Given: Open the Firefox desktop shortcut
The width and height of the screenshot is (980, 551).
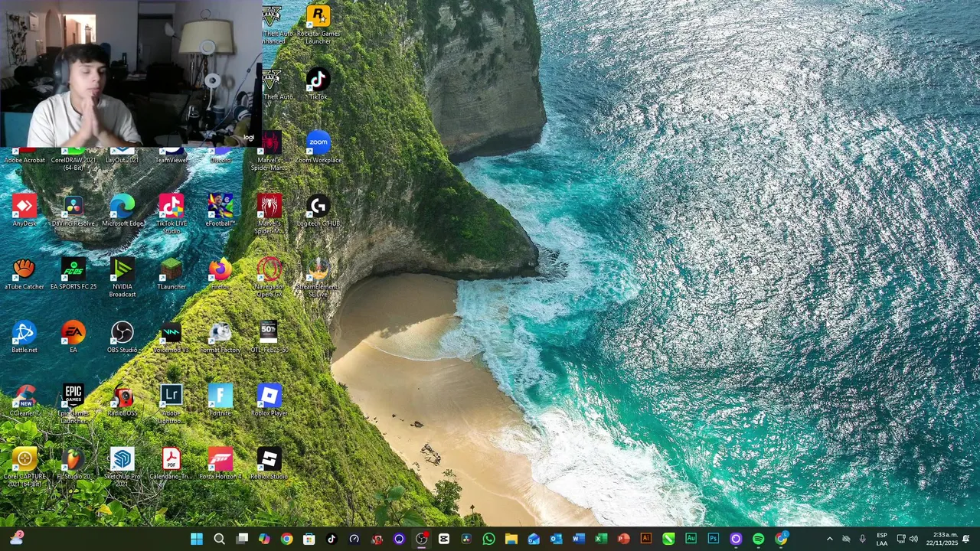Looking at the screenshot, I should [x=220, y=274].
